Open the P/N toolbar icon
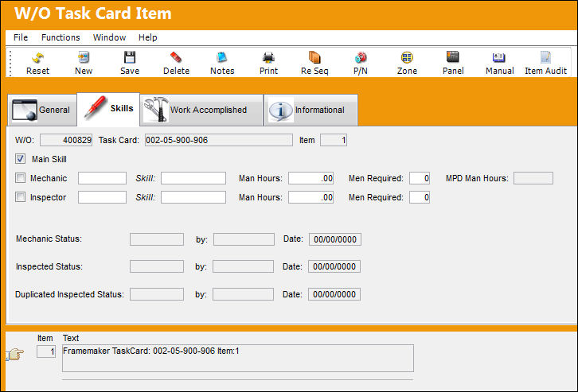This screenshot has width=578, height=392. tap(361, 63)
